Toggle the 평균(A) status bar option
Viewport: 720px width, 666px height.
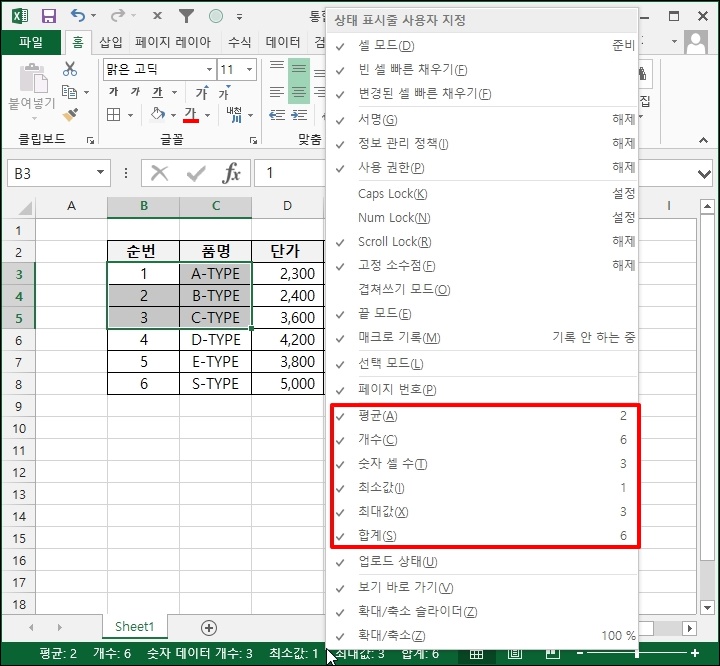(x=484, y=416)
